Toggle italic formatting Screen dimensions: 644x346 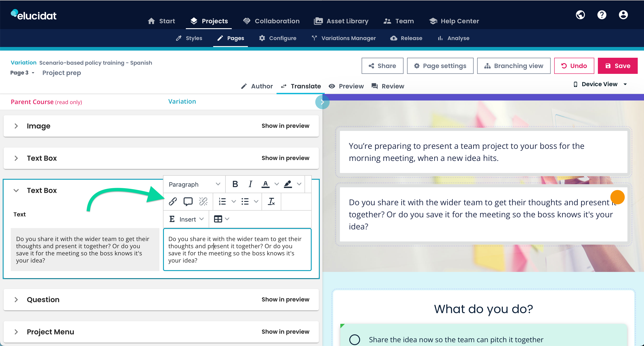(250, 184)
